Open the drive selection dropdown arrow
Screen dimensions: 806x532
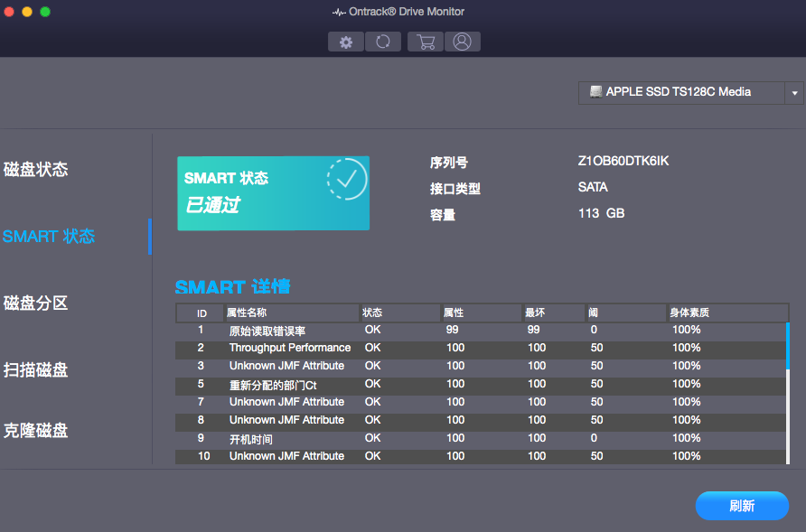click(x=794, y=92)
